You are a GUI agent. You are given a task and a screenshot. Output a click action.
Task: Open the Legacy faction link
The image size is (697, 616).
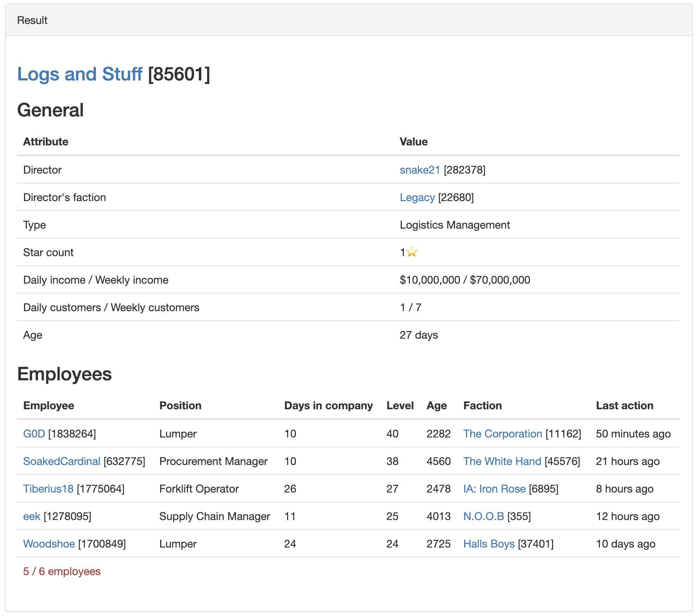[x=417, y=198]
